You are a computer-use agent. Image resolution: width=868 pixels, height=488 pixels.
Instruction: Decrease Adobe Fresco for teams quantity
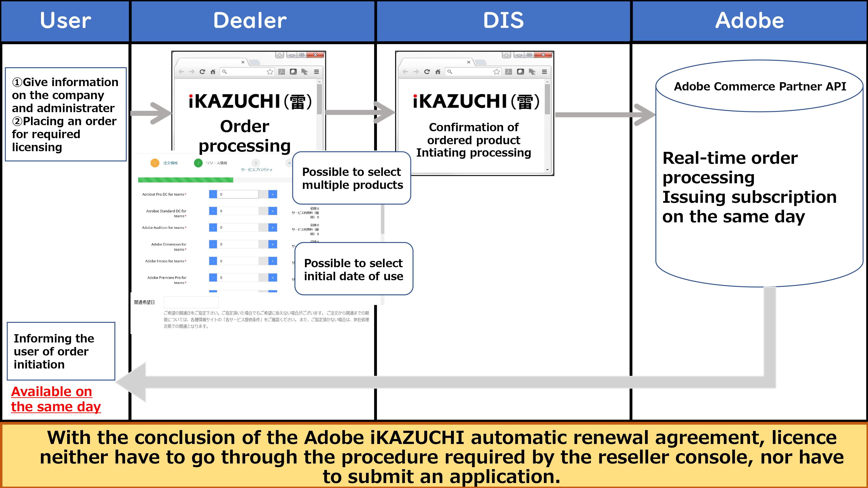(213, 261)
